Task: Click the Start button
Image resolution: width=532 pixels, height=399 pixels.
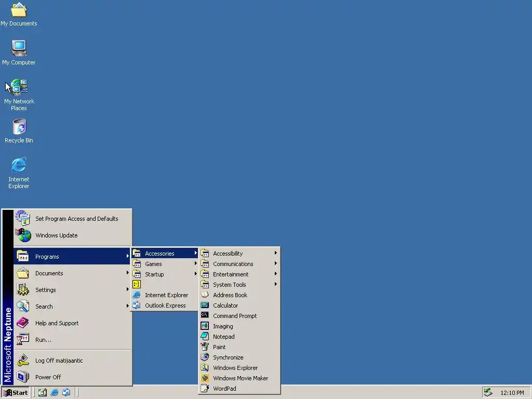Action: pyautogui.click(x=16, y=393)
